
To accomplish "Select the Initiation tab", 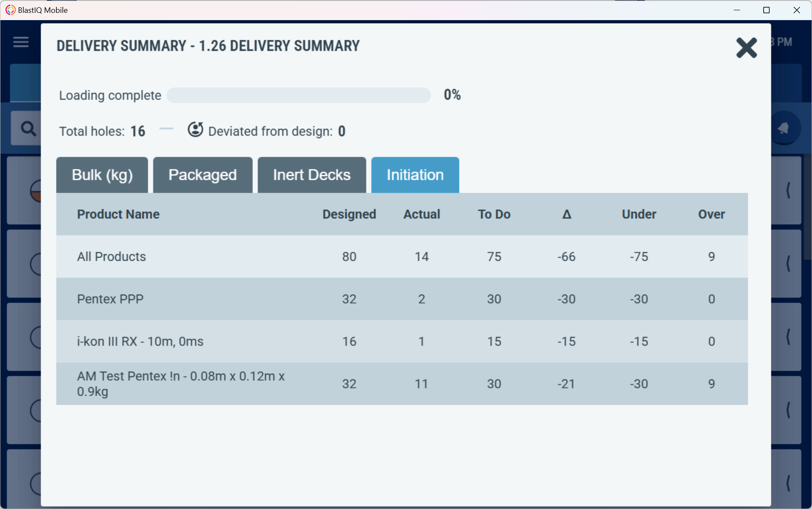I will point(415,175).
